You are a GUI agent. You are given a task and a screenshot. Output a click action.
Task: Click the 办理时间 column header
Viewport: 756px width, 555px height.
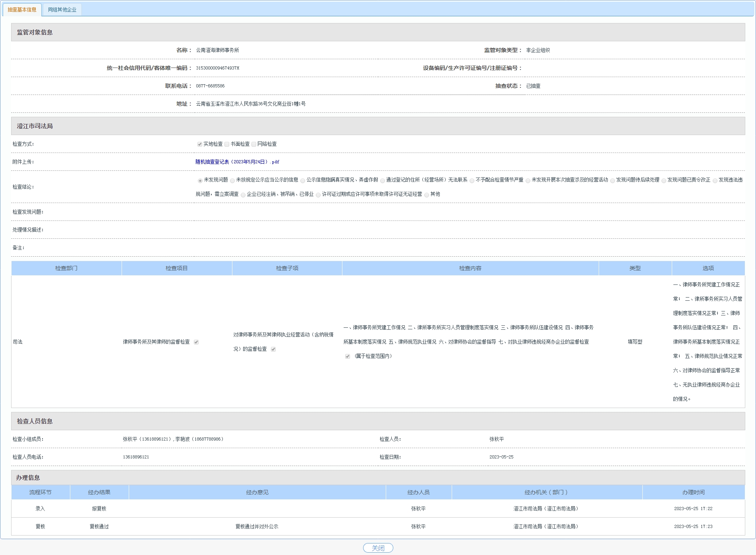coord(694,492)
